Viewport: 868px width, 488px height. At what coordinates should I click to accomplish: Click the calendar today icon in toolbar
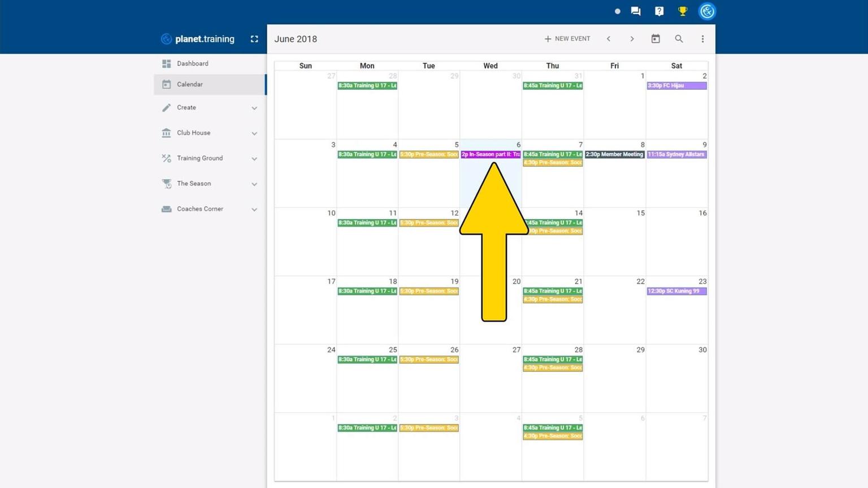coord(656,39)
